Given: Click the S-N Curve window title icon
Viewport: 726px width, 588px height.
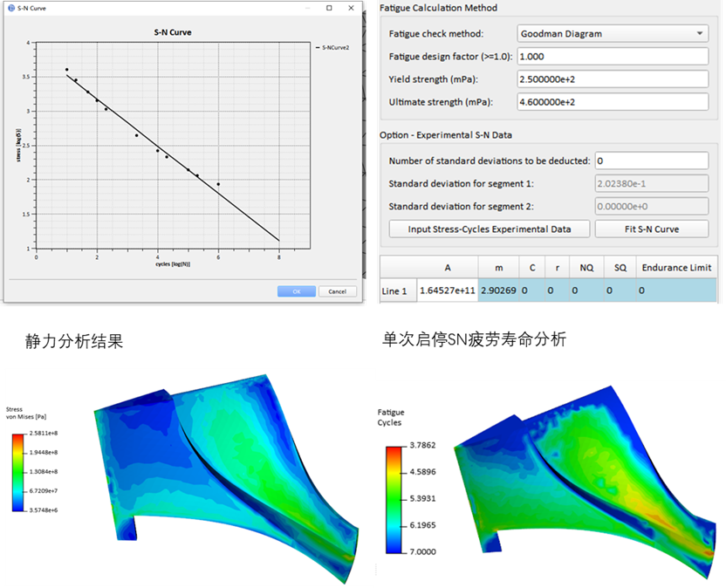Looking at the screenshot, I should point(10,8).
